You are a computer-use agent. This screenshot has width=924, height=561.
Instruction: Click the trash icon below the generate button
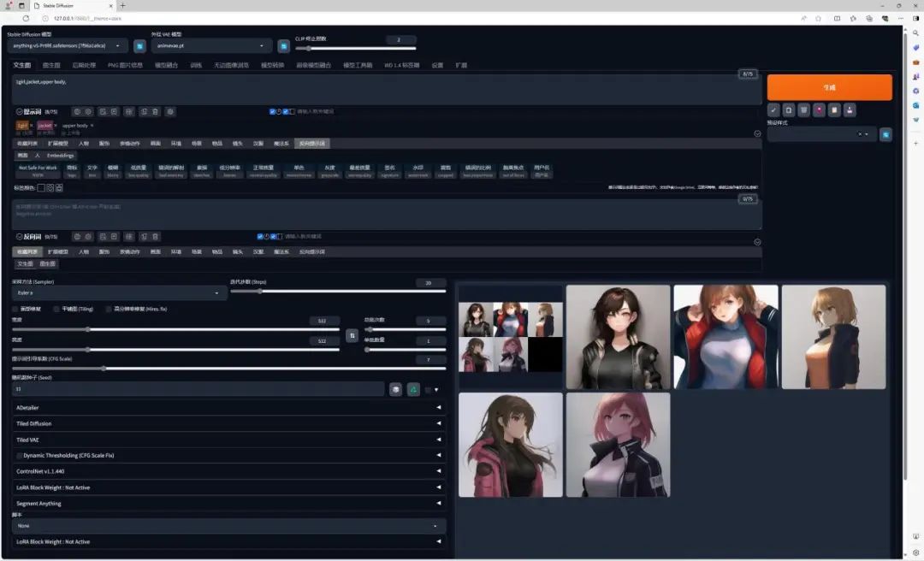[x=803, y=109]
